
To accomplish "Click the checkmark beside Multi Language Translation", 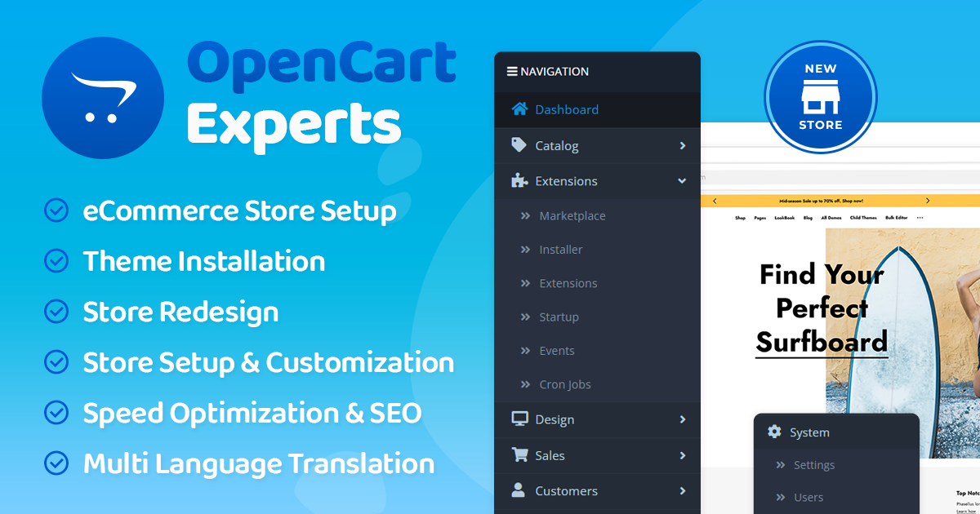I will point(56,463).
